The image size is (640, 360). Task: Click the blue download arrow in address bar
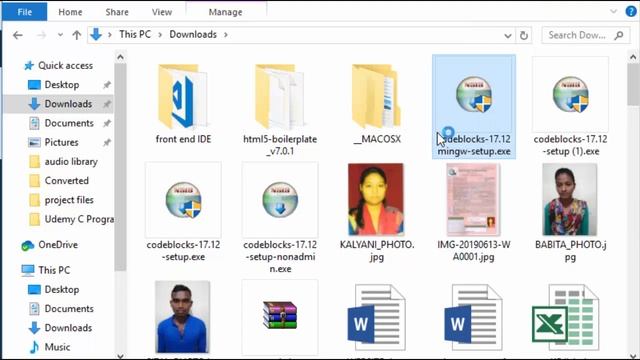click(x=96, y=35)
